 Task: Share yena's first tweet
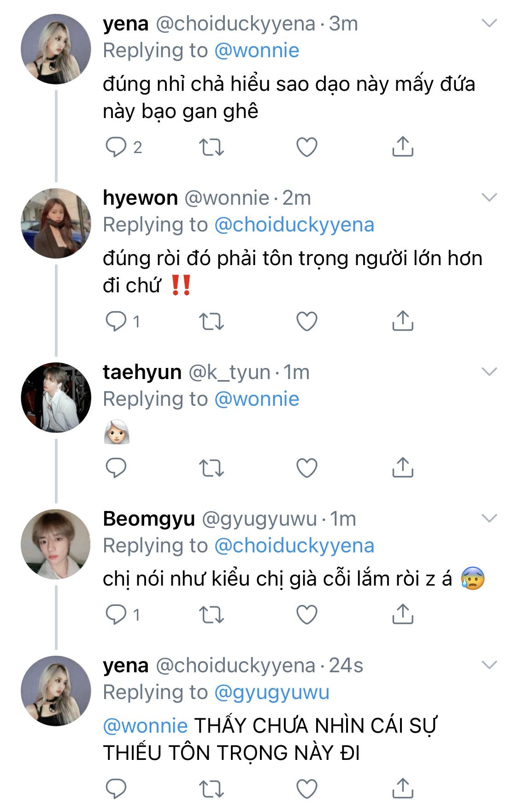coord(402,147)
